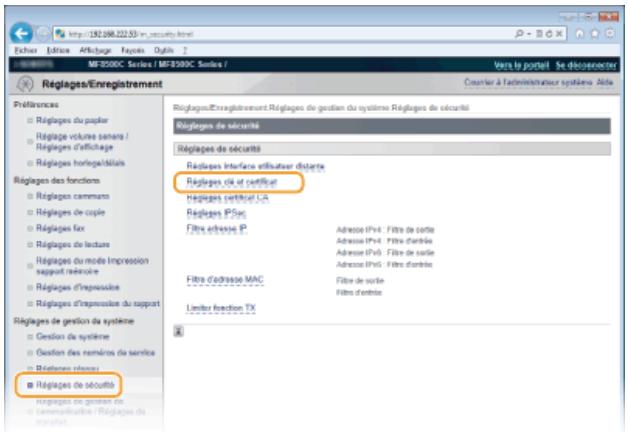Click MAC 'Filtre de sortie' text
The image size is (628, 432).
[x=360, y=281]
